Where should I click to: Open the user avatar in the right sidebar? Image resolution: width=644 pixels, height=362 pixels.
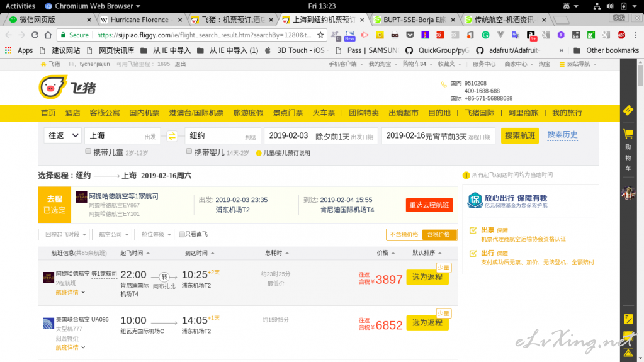pyautogui.click(x=628, y=192)
